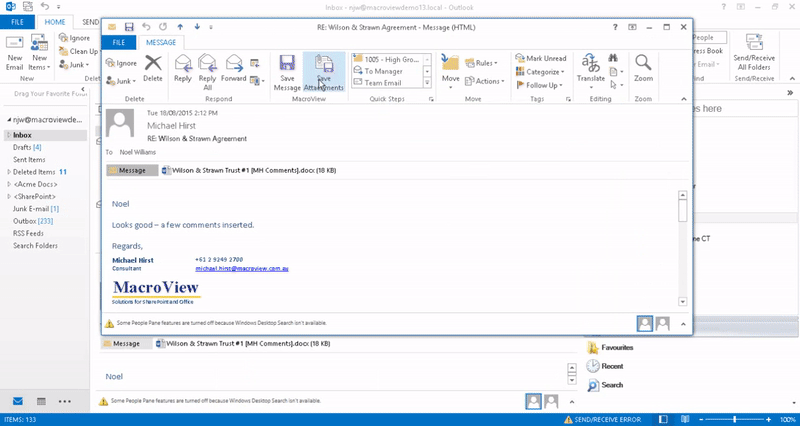Click the Find binoculars icon

click(x=613, y=58)
